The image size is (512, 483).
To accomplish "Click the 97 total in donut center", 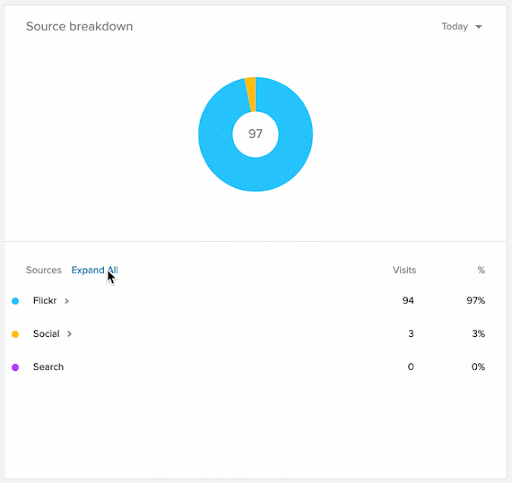I will tap(255, 134).
